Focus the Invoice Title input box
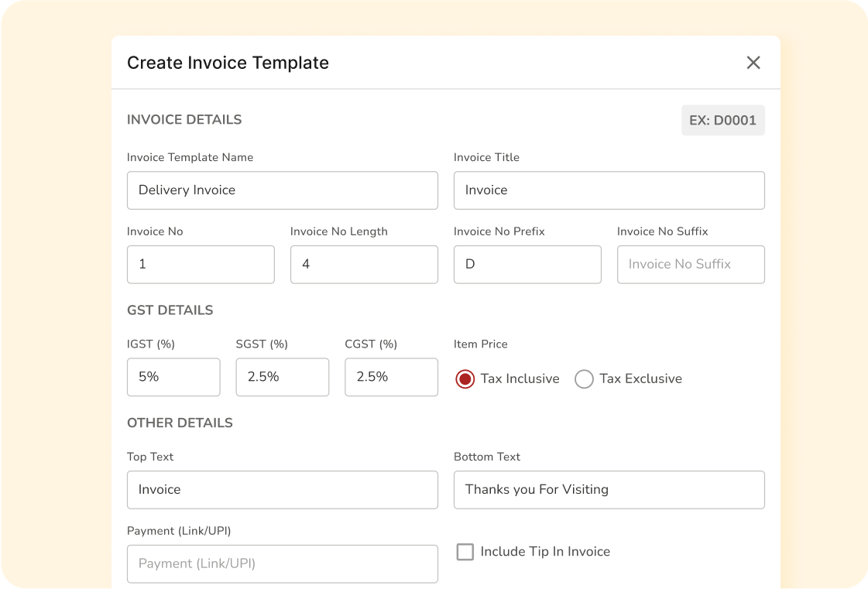Screen dimensions: 868x589 pyautogui.click(x=609, y=190)
